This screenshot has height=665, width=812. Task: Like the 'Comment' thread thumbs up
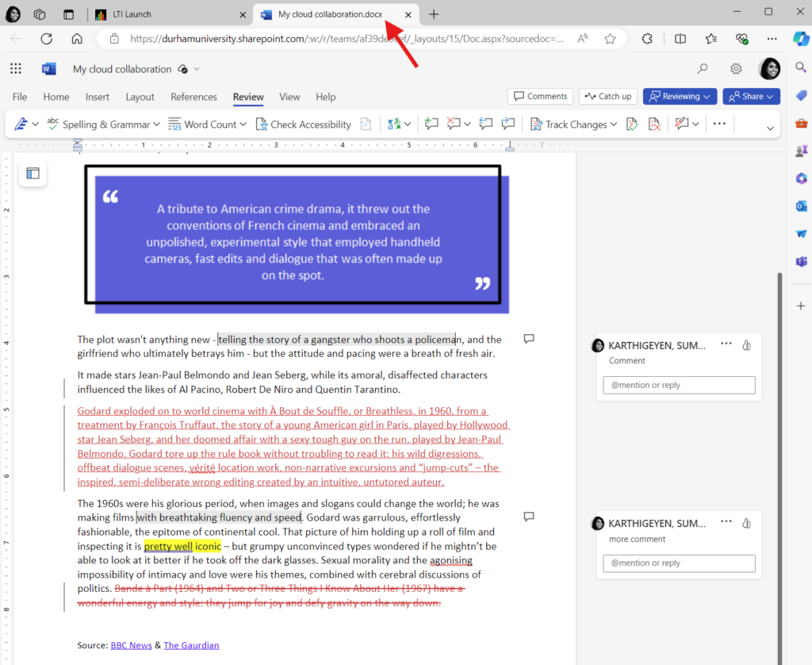746,345
